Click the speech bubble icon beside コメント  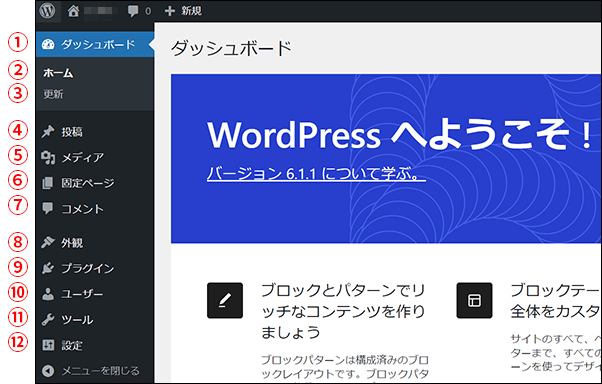tap(48, 209)
